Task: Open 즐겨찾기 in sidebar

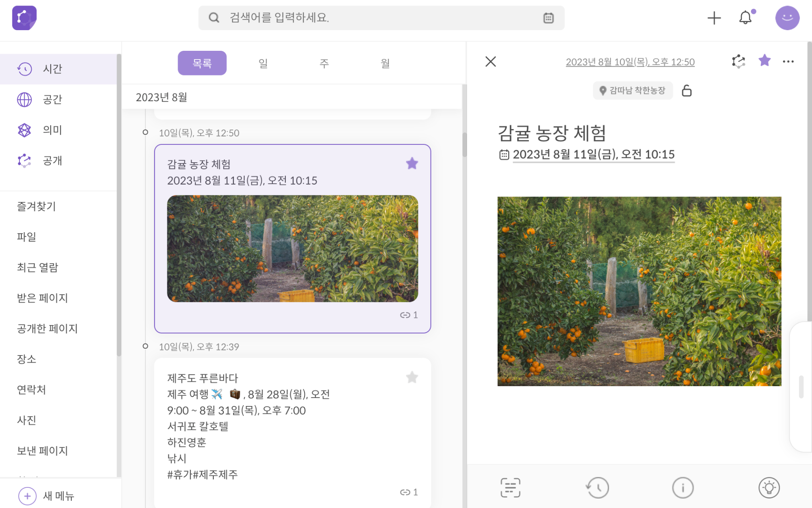Action: [x=36, y=206]
